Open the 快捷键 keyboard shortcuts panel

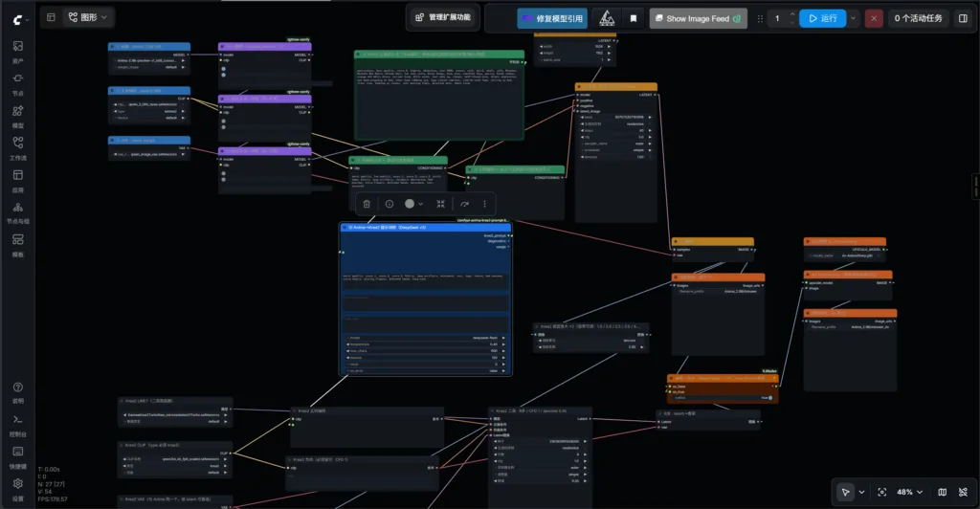click(x=17, y=457)
